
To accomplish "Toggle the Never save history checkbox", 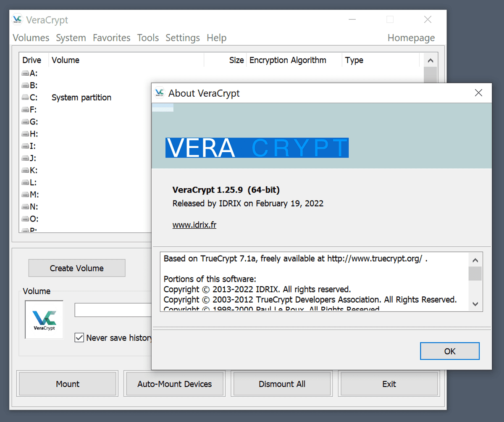I will pos(79,338).
